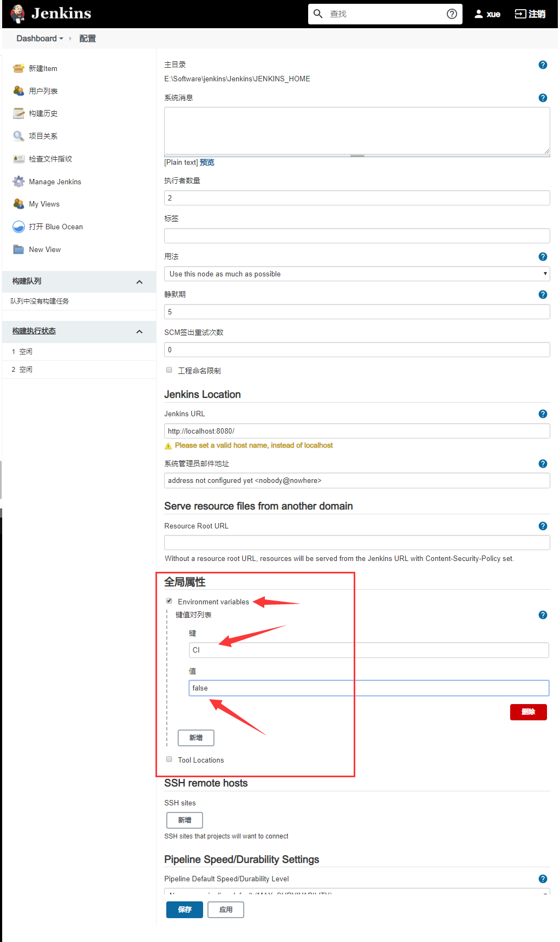Viewport: 560px width, 942px height.
Task: Open search help question mark icon
Action: tap(452, 14)
